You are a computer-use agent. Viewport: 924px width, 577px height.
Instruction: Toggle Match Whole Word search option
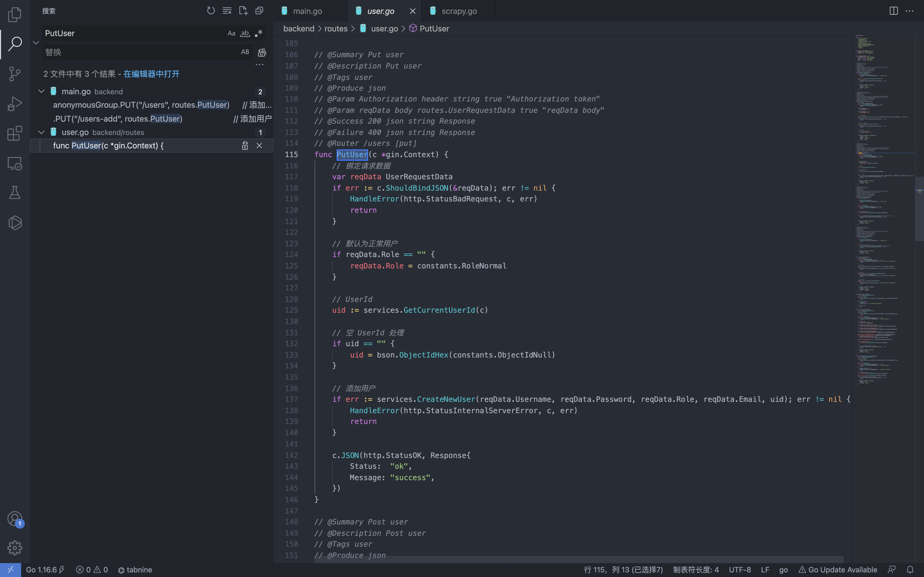(x=245, y=33)
